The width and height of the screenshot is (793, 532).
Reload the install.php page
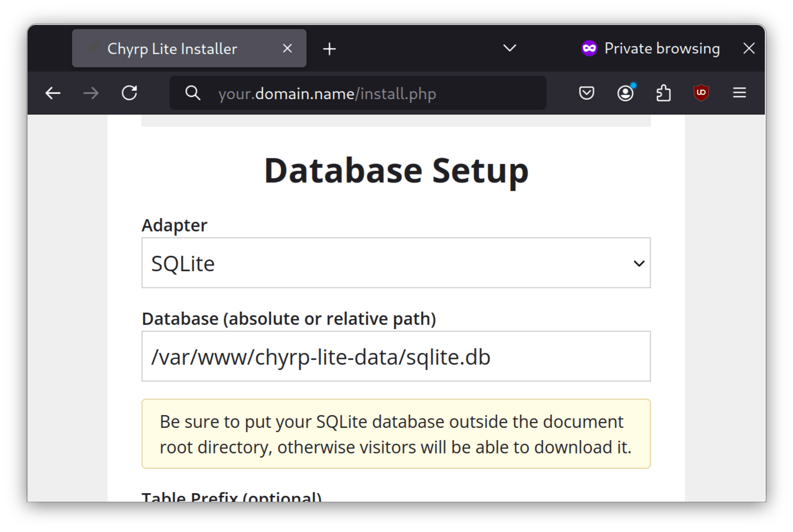[130, 93]
